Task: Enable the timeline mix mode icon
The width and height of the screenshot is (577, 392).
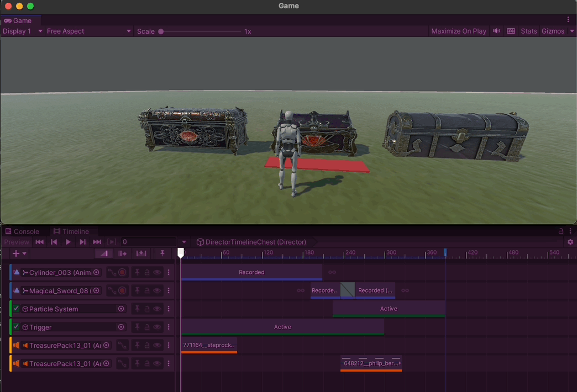Action: (104, 253)
